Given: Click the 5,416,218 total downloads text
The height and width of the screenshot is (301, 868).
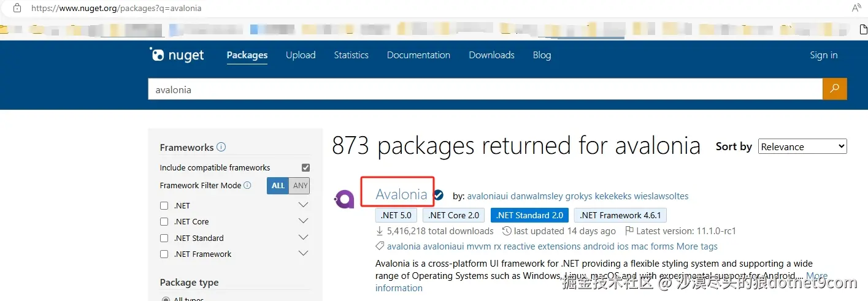Looking at the screenshot, I should pos(440,231).
